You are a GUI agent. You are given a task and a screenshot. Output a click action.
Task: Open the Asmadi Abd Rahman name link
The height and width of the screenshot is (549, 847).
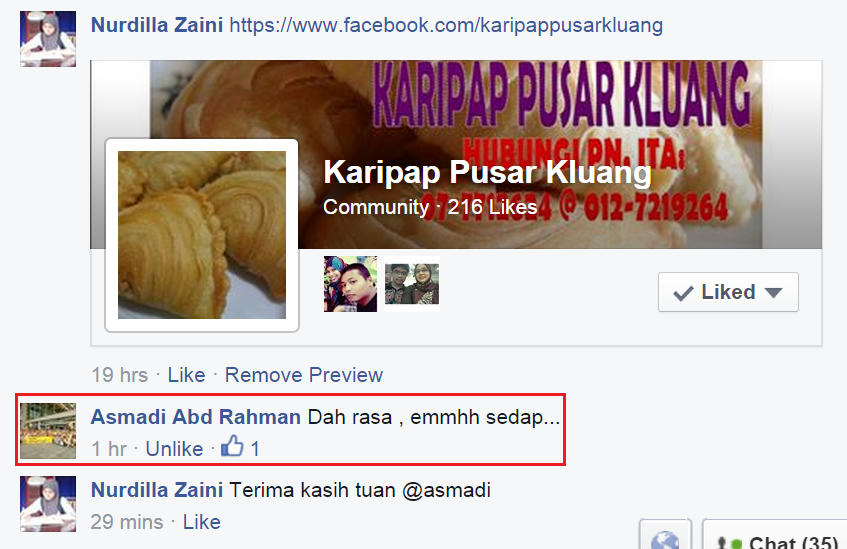tap(196, 417)
